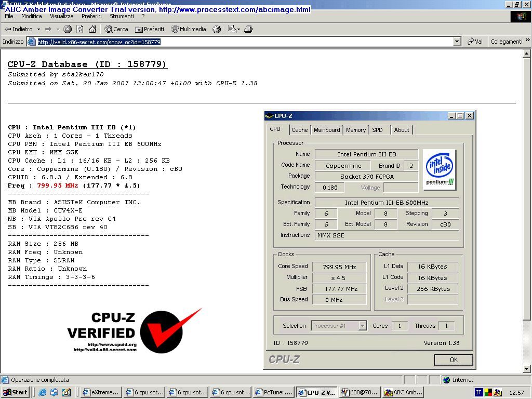532x399 pixels.
Task: Launch Internet Explorer from quick launch
Action: (x=43, y=393)
